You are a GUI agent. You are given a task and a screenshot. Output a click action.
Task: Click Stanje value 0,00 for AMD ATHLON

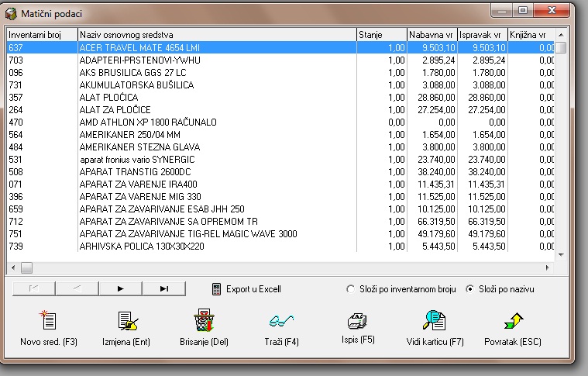[x=397, y=122]
